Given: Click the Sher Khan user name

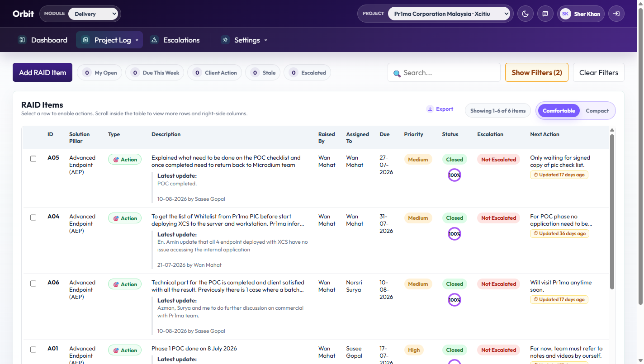Looking at the screenshot, I should (x=587, y=14).
